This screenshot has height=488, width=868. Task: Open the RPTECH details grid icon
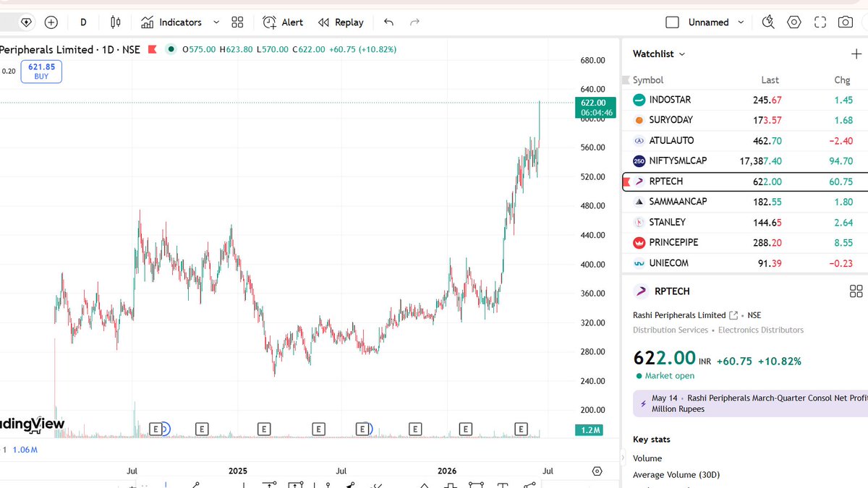tap(856, 291)
